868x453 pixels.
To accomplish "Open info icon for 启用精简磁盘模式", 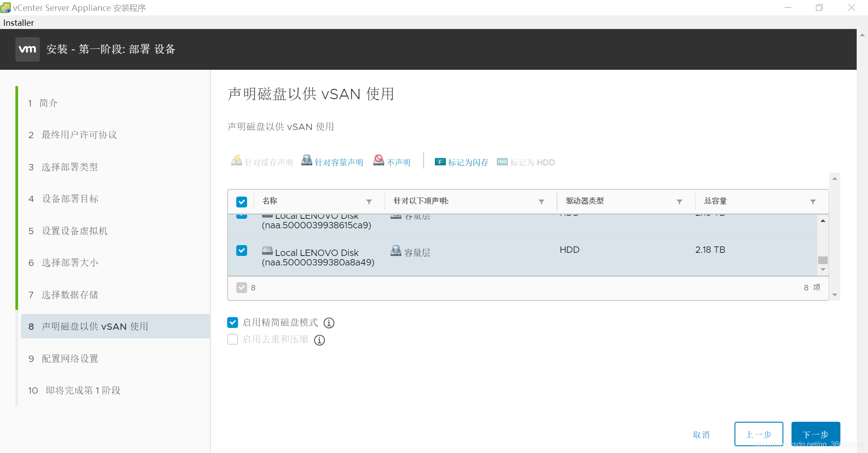I will (x=329, y=323).
